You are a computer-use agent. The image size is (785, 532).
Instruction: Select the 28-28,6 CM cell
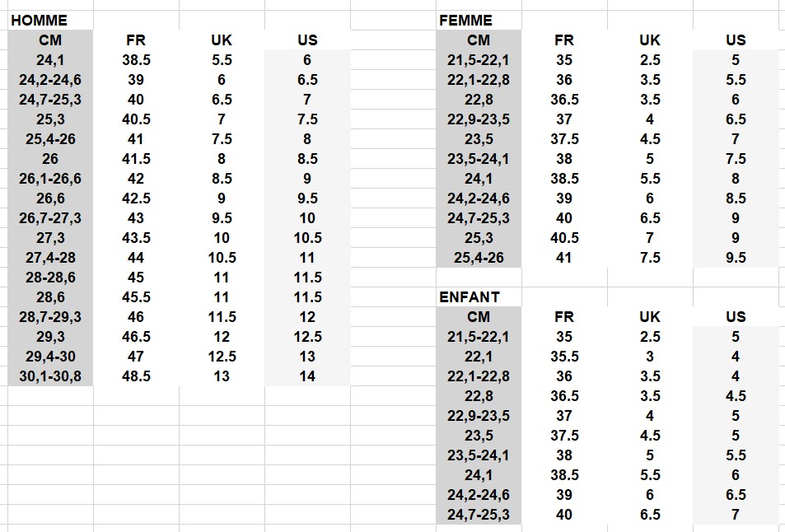pos(50,278)
